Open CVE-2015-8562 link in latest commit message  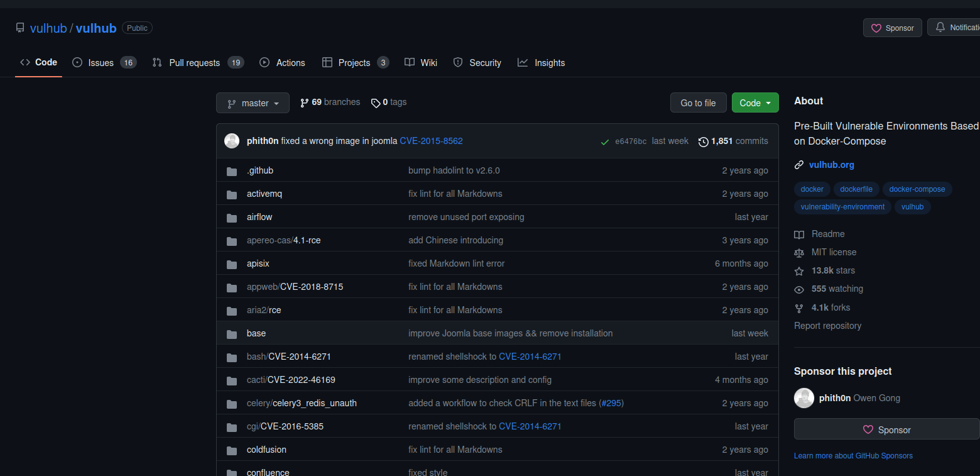point(431,141)
